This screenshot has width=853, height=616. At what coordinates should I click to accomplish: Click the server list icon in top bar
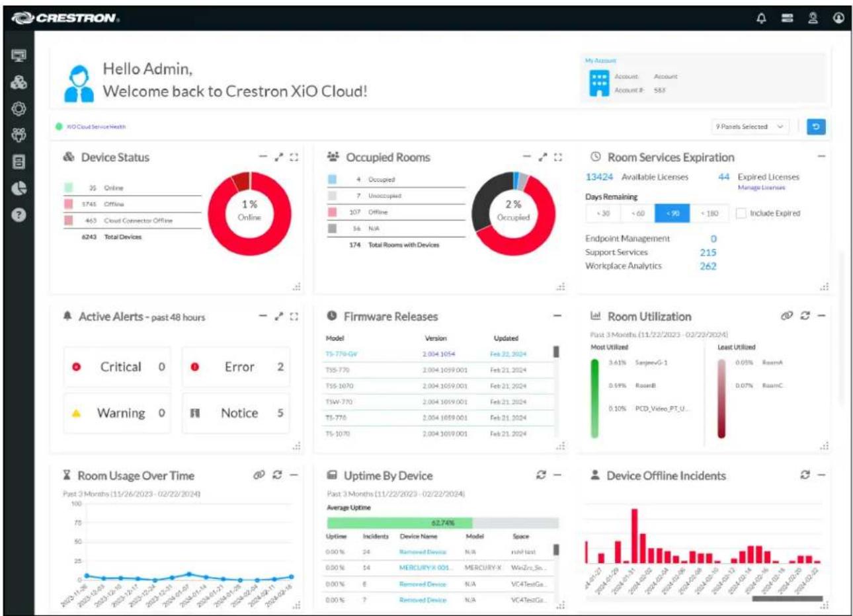coord(787,19)
